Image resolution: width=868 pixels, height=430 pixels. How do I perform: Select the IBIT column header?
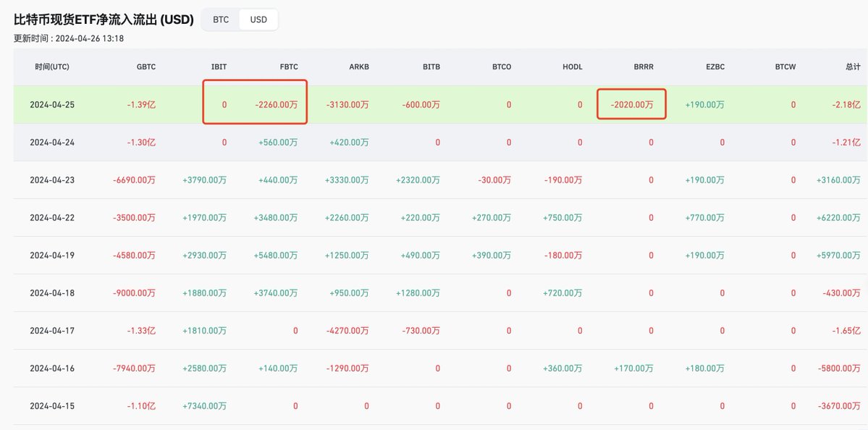pyautogui.click(x=218, y=67)
